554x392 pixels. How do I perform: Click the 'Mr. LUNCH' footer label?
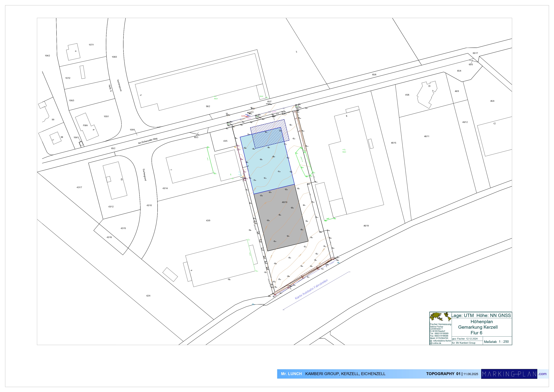pos(291,374)
